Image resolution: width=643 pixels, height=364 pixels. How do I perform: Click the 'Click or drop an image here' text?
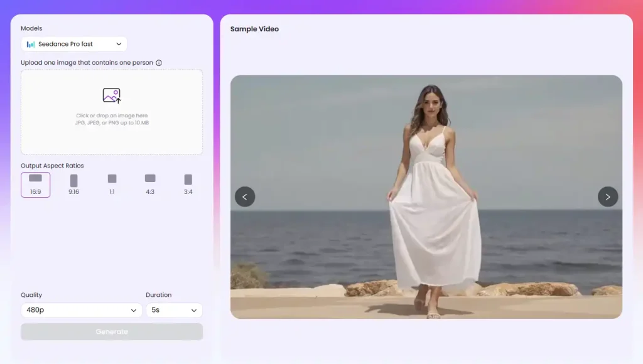(x=112, y=115)
